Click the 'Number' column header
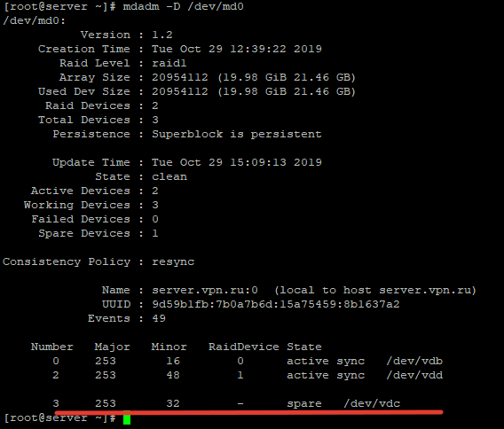 pos(52,347)
